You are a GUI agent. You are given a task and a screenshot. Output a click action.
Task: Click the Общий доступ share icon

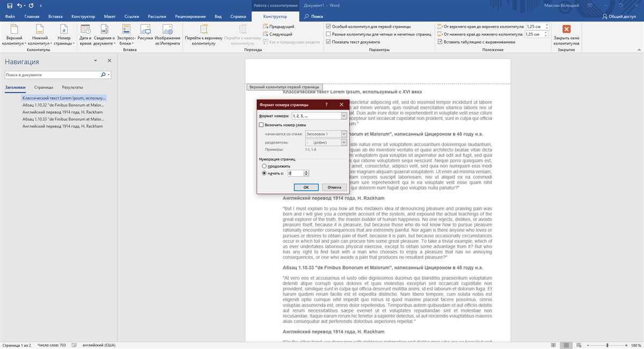click(x=618, y=17)
